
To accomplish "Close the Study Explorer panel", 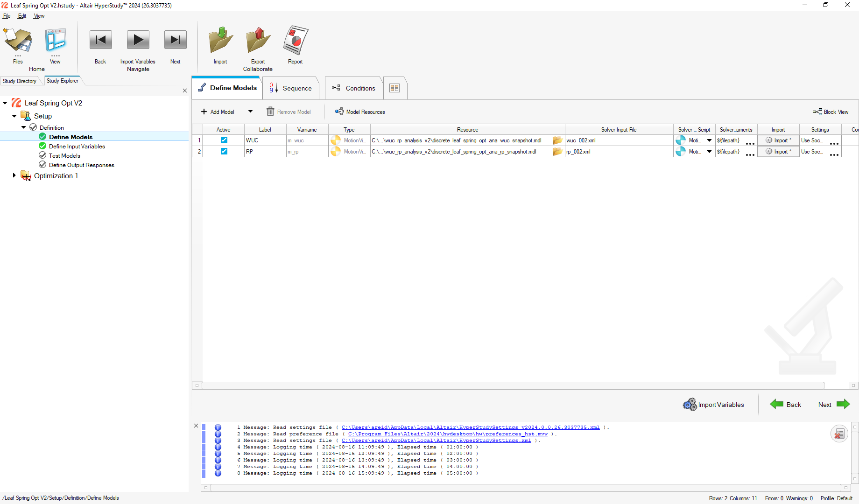I will [x=185, y=91].
